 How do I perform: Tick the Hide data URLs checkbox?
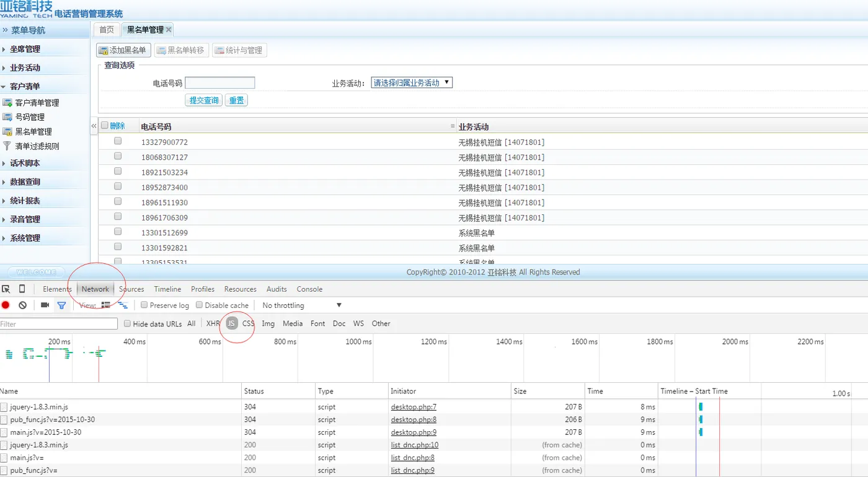click(128, 323)
